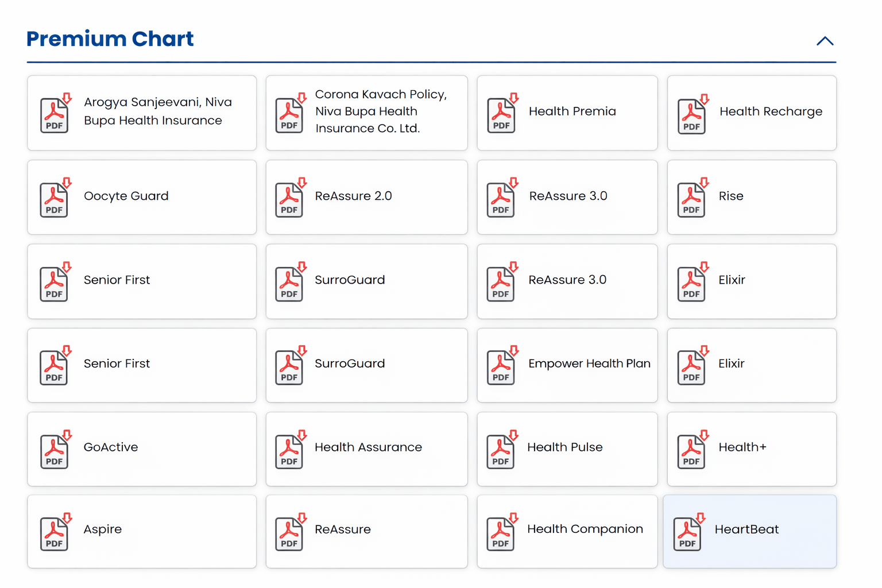Select the Empower Health Plan card
Screen dimensions: 882x588
pos(567,365)
